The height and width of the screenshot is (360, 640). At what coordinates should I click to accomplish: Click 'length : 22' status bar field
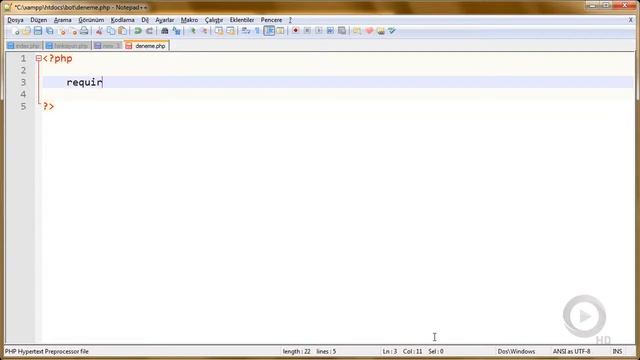(297, 351)
